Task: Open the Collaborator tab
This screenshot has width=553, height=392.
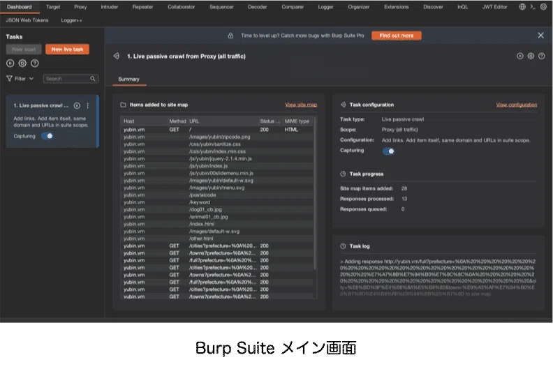Action: tap(181, 7)
